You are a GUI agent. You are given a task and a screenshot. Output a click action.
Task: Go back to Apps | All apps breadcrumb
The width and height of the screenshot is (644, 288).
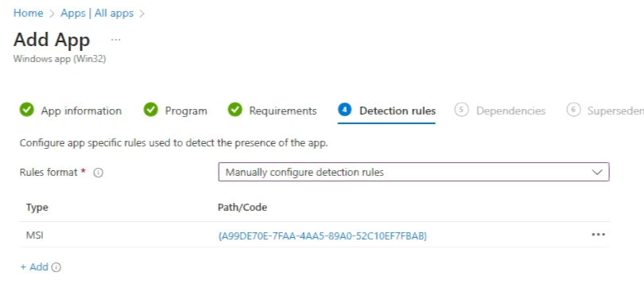coord(97,14)
